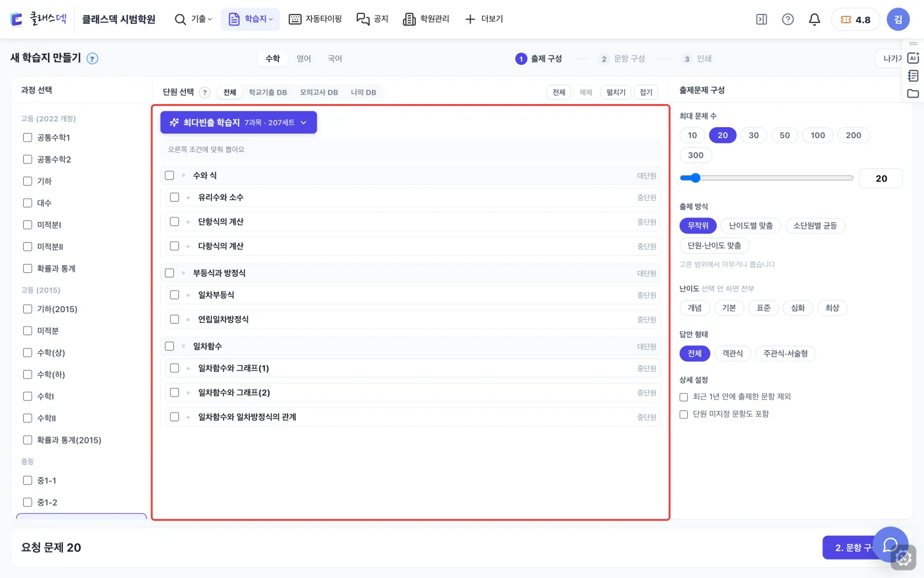Expand the 일차함수와 그래프(1) arrow
924x578 pixels.
click(x=188, y=368)
